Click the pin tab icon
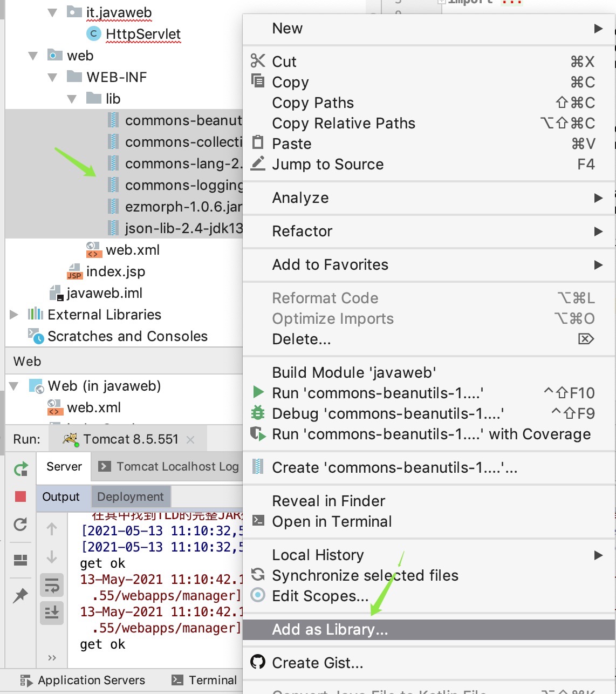Screen dimensions: 616x694 20,595
